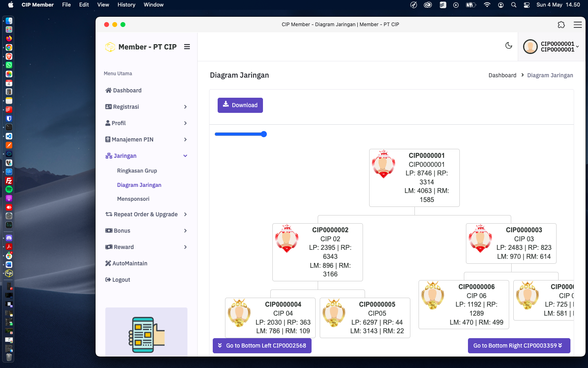Click the Download button
588x368 pixels.
(240, 105)
